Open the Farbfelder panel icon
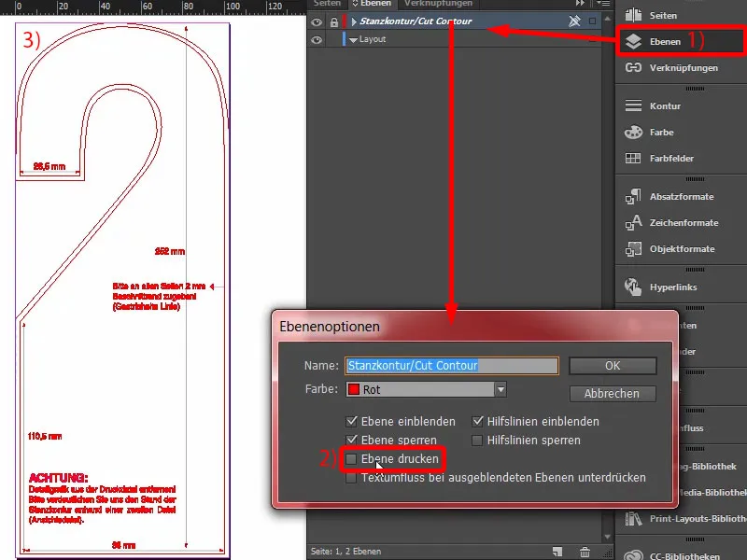Image resolution: width=747 pixels, height=560 pixels. point(633,158)
